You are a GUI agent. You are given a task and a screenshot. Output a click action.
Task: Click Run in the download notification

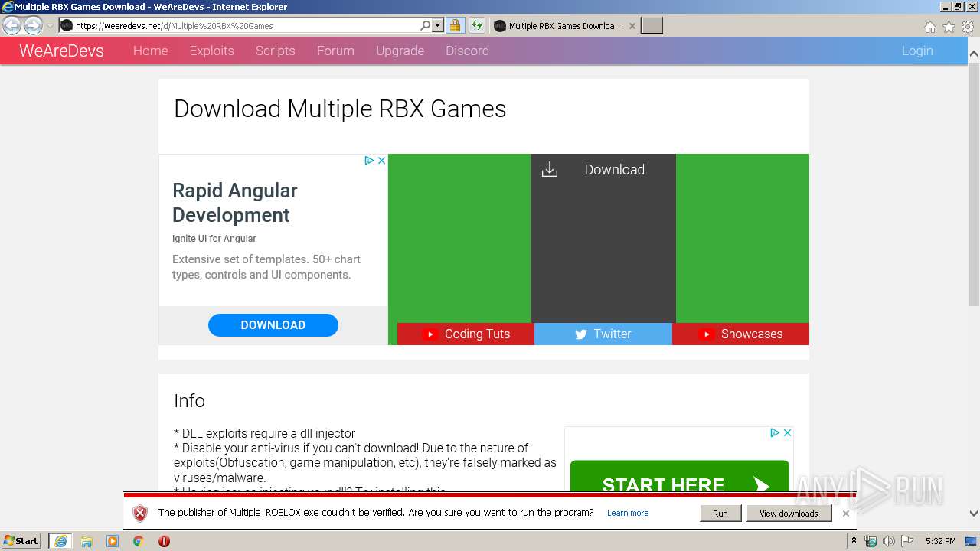(720, 513)
